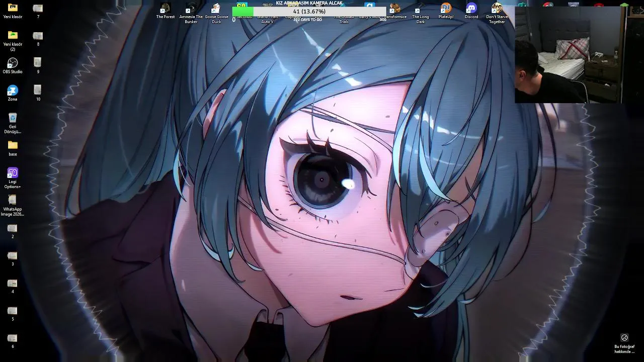Open the PlateUp! game shortcut
The height and width of the screenshot is (362, 644).
coord(446,11)
